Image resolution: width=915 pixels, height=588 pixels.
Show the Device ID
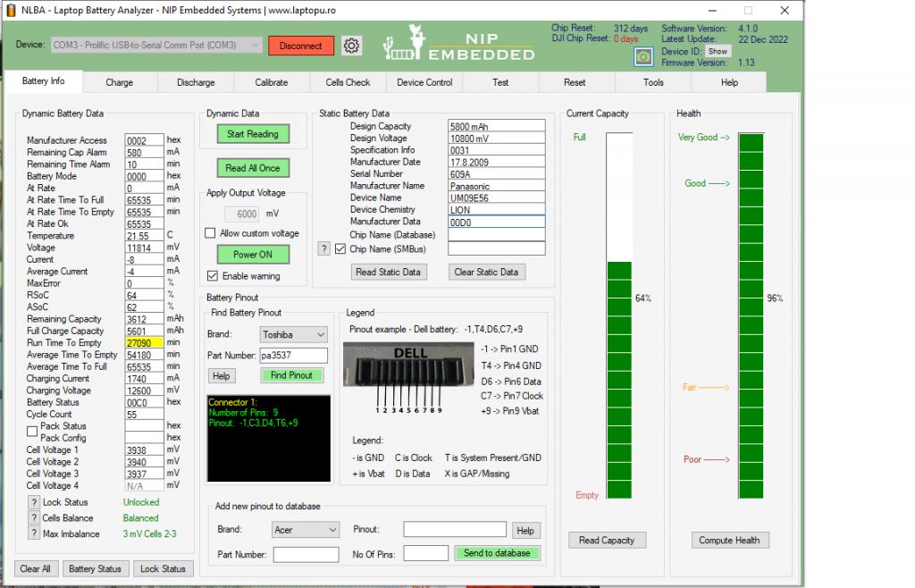(x=718, y=51)
